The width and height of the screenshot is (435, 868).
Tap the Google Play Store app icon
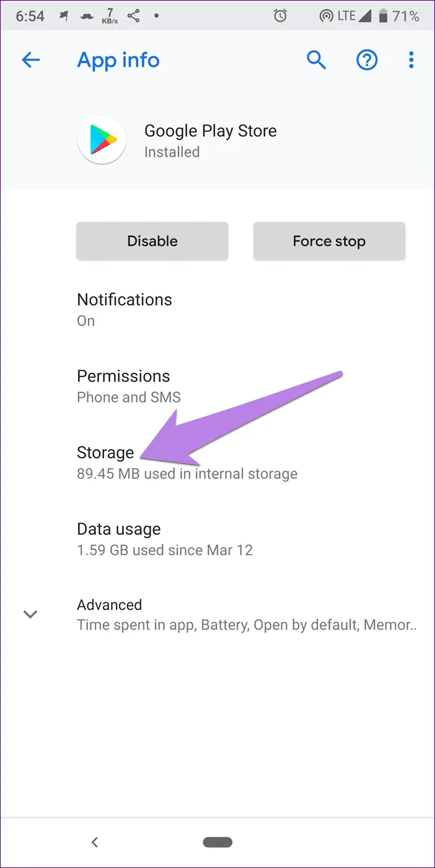point(102,141)
